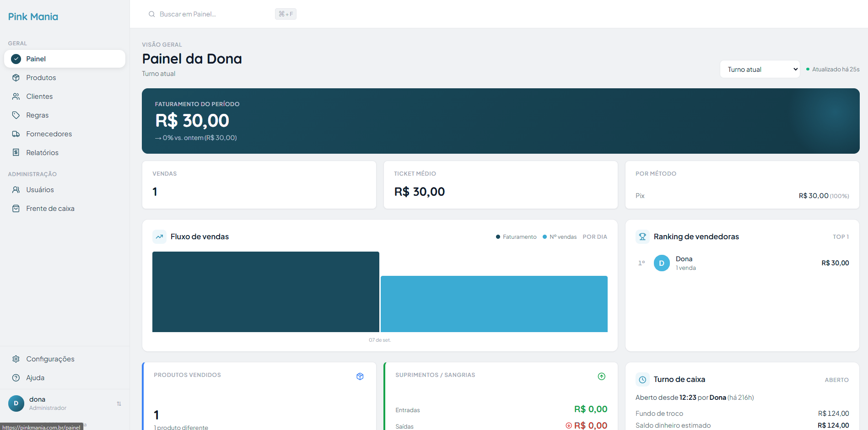Screen dimensions: 868x430
Task: Click the Fluxo de vendas trend icon
Action: (159, 236)
